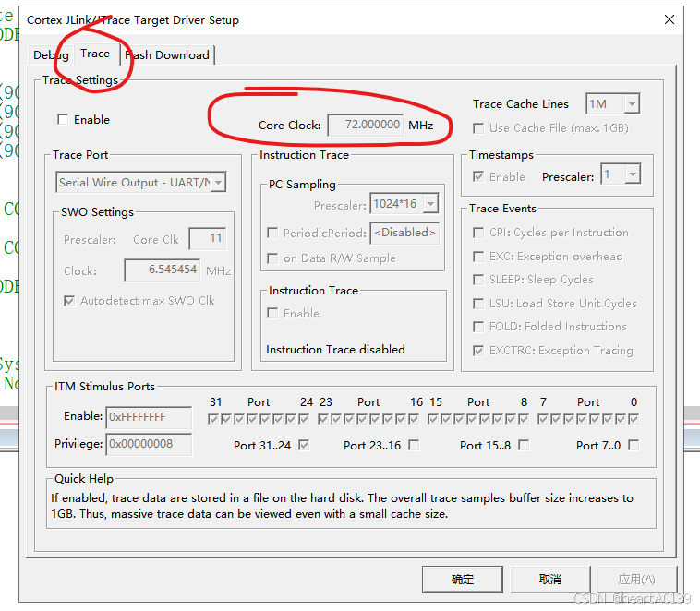Click the SWO Clock MHz field

162,270
